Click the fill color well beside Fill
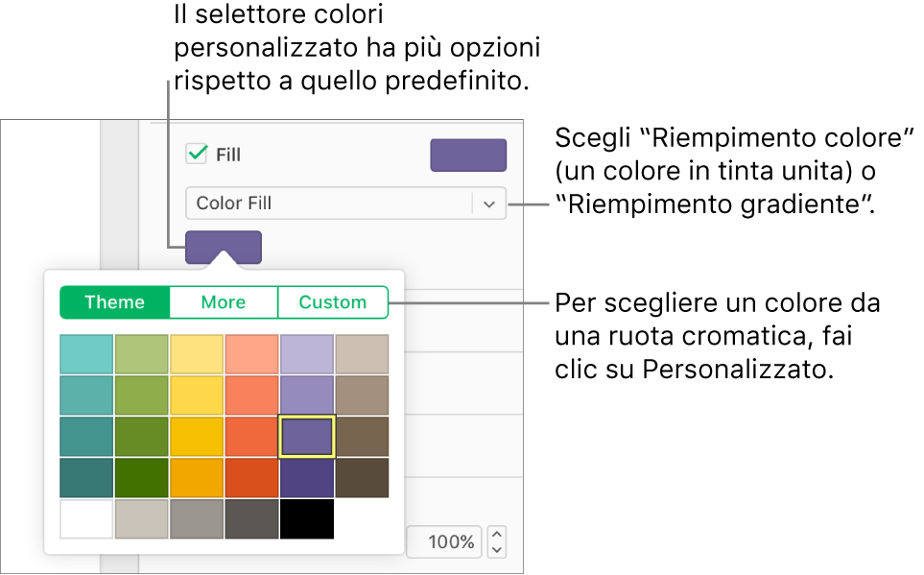 tap(467, 155)
